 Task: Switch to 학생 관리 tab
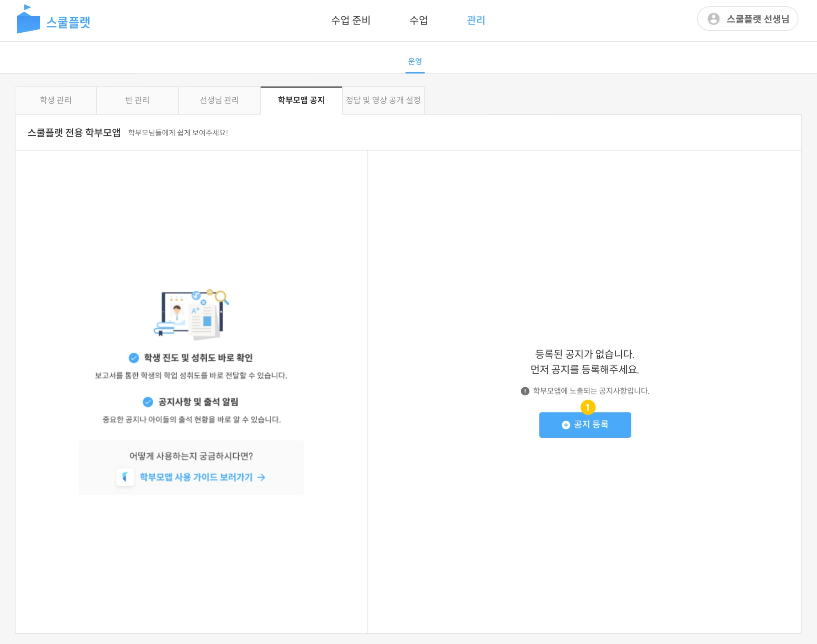56,100
